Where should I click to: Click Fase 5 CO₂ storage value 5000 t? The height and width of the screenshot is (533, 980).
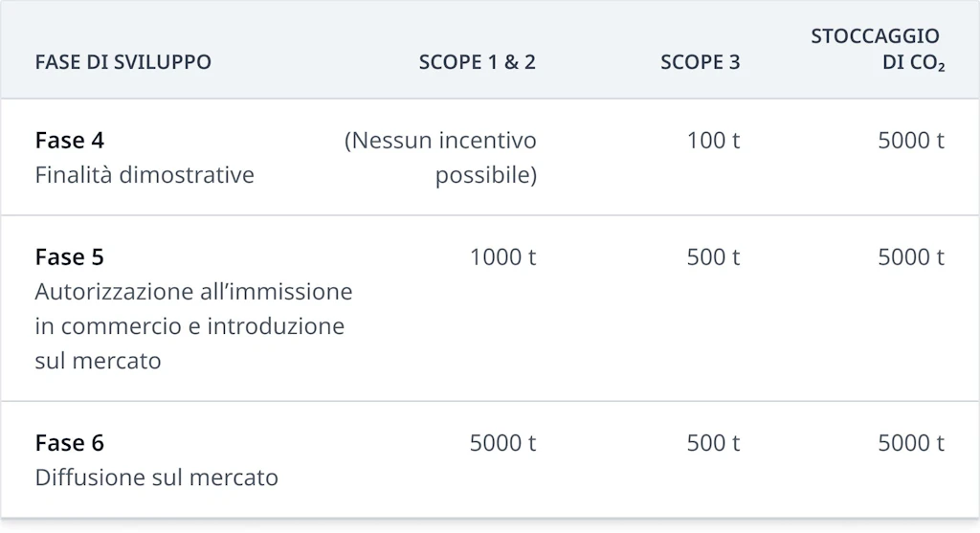(x=911, y=257)
